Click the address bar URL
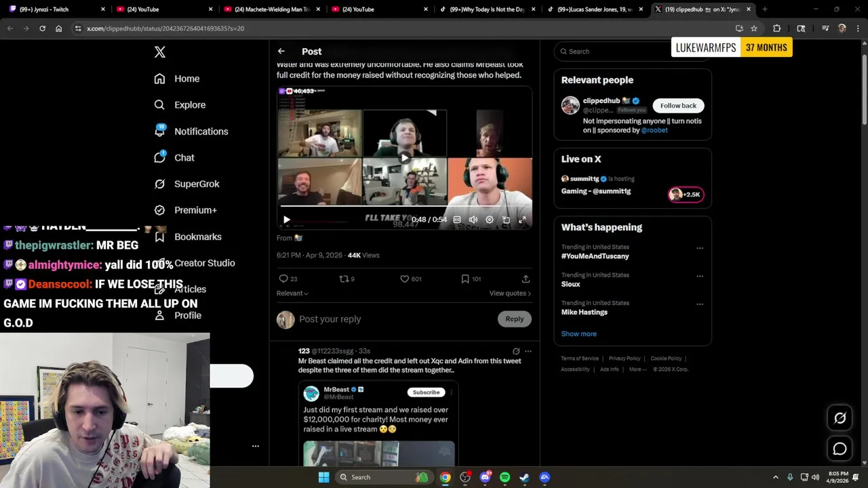 tap(165, 28)
